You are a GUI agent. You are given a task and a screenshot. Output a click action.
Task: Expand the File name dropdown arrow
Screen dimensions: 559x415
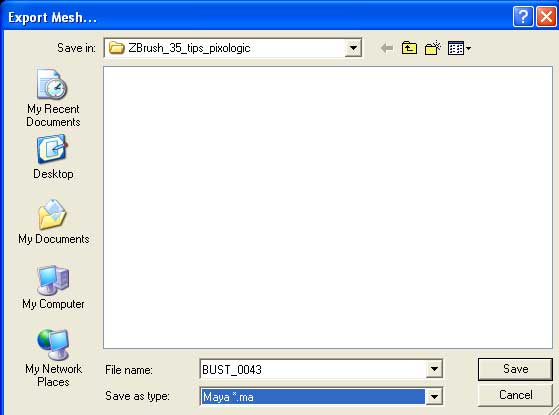point(434,369)
